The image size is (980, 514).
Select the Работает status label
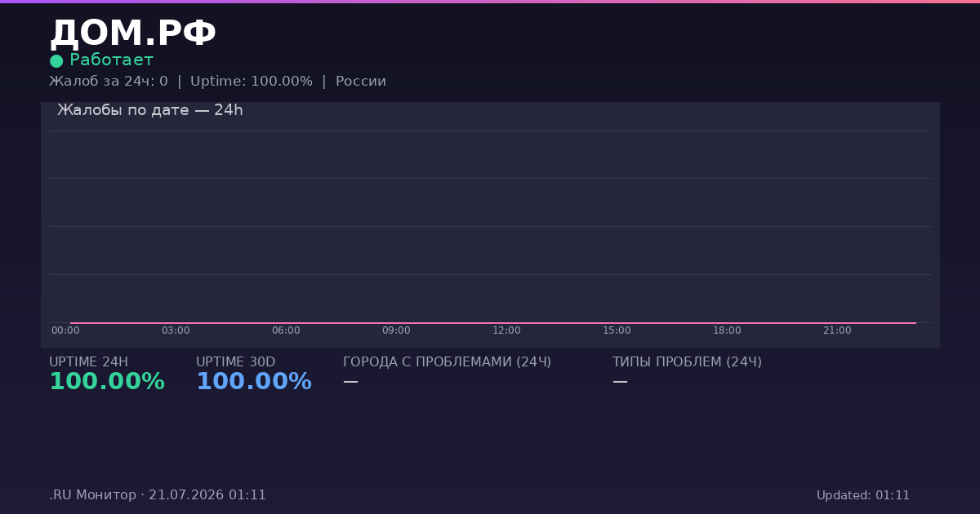[x=111, y=60]
